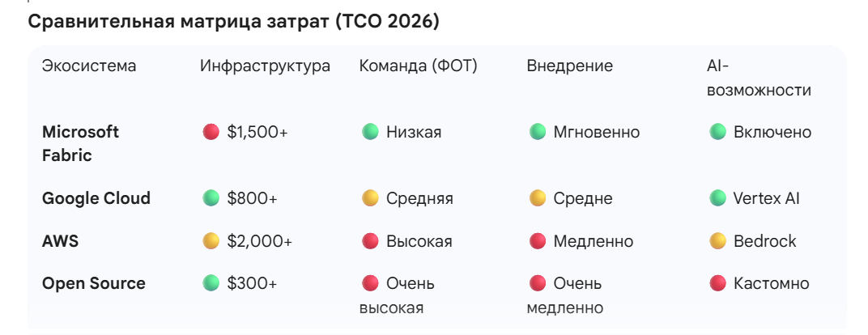
Task: Click green dot beside Мгновенно
Action: tap(537, 132)
